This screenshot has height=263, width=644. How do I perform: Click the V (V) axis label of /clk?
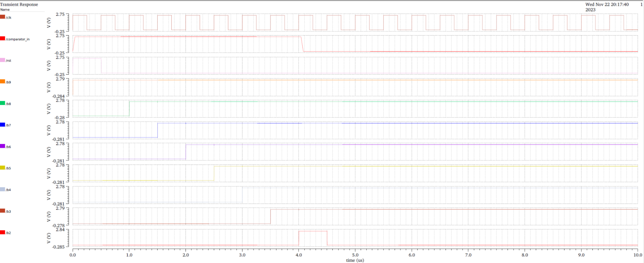49,23
